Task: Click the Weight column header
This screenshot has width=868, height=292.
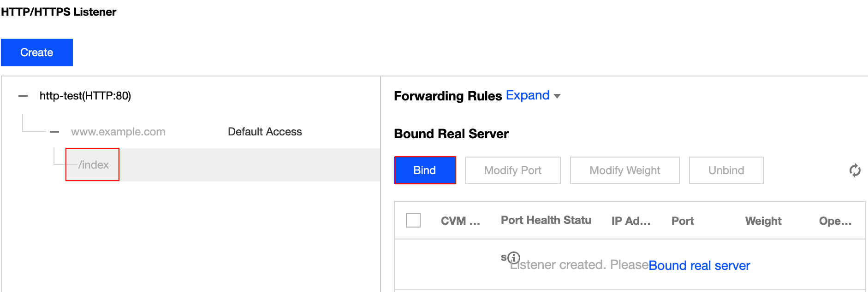Action: [763, 221]
